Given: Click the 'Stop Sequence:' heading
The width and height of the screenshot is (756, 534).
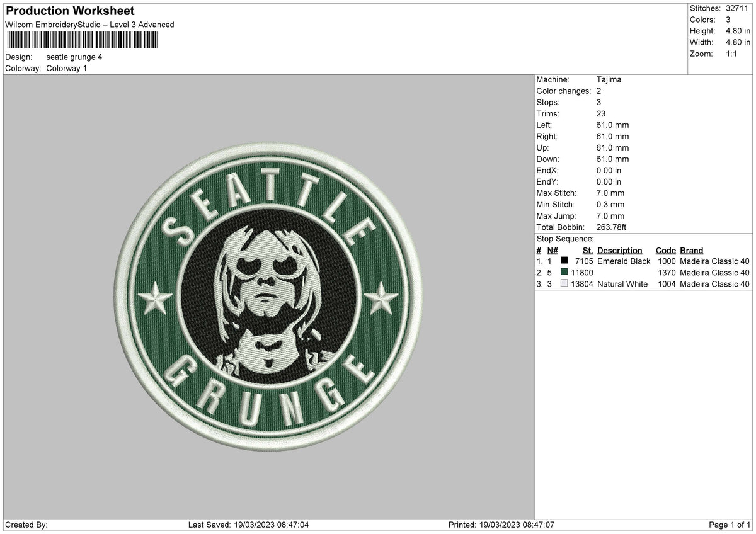Looking at the screenshot, I should pos(565,239).
